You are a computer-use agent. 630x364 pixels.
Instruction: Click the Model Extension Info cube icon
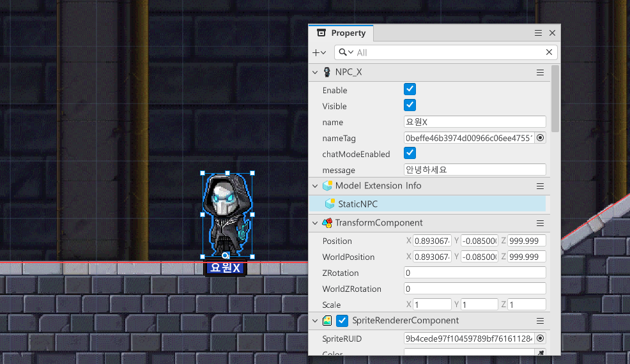tap(327, 186)
